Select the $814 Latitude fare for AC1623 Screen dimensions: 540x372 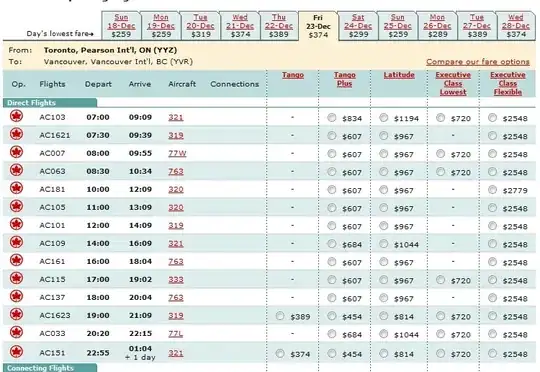383,316
